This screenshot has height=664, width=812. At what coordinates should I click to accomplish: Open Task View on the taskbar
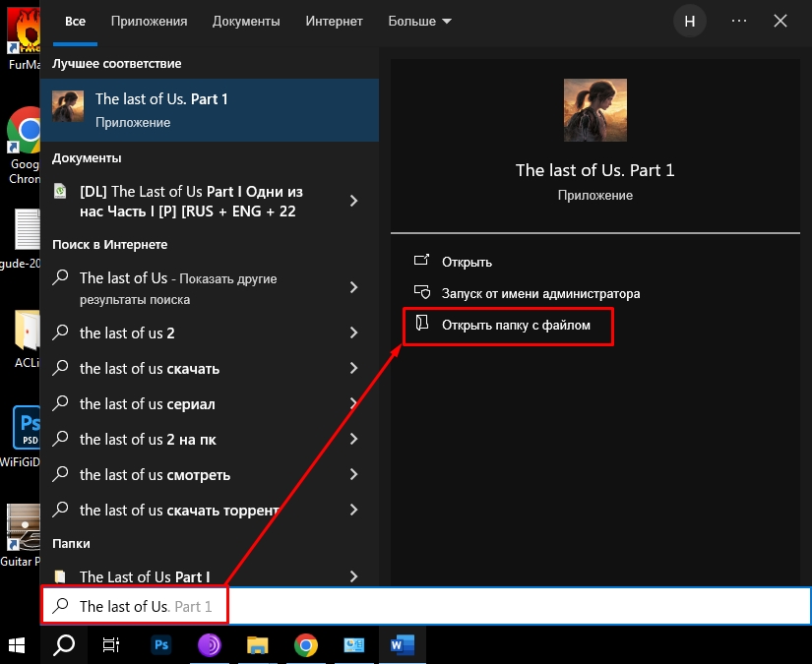click(111, 645)
